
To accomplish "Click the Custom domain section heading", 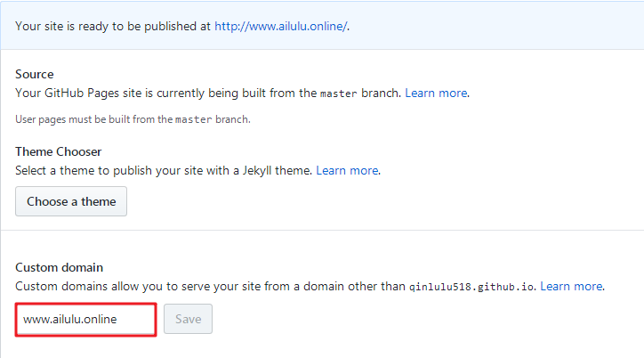I will (x=59, y=267).
